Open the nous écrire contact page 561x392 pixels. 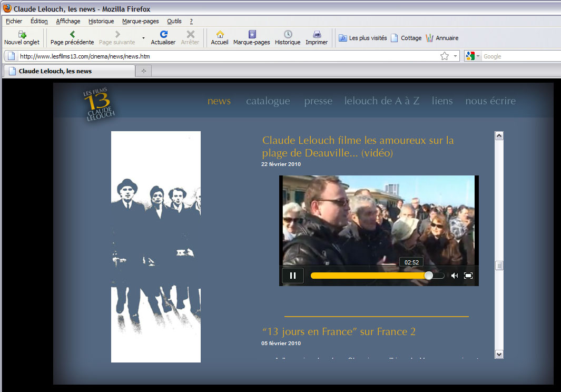coord(490,101)
